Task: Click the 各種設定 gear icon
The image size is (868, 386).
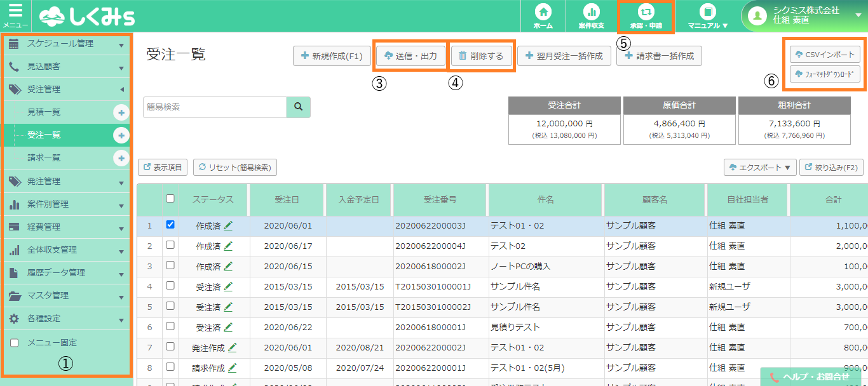Action: coord(14,318)
